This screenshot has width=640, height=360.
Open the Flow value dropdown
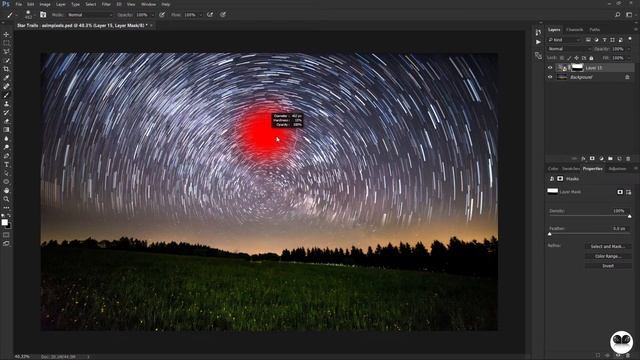click(x=201, y=15)
